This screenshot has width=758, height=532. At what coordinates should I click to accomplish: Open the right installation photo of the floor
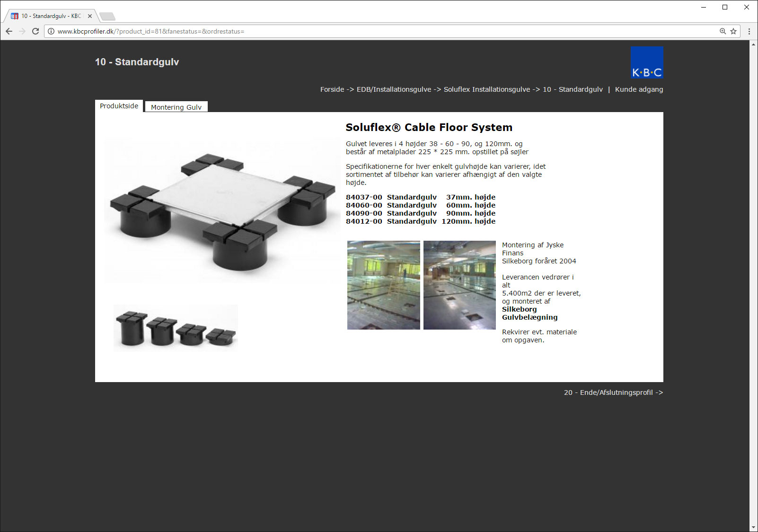point(459,285)
